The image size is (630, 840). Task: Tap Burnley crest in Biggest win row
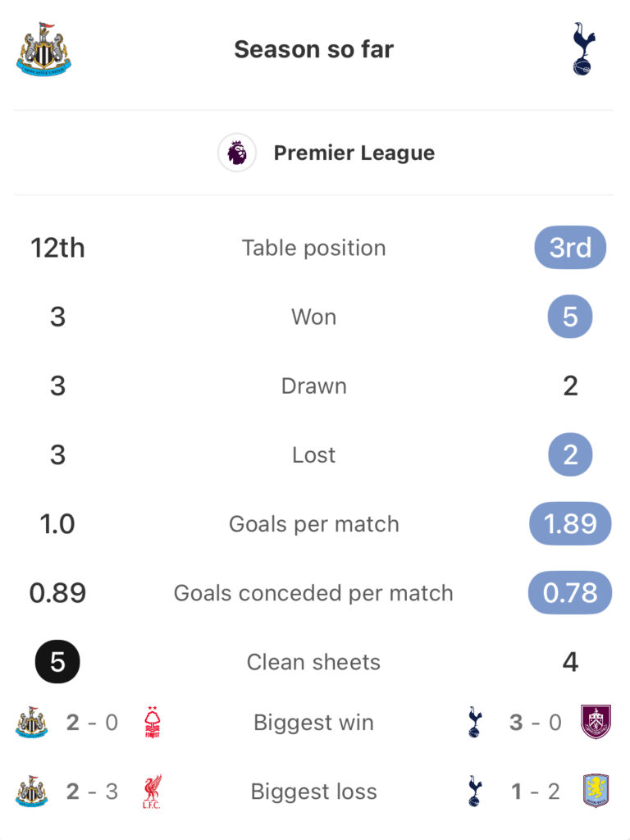point(596,722)
